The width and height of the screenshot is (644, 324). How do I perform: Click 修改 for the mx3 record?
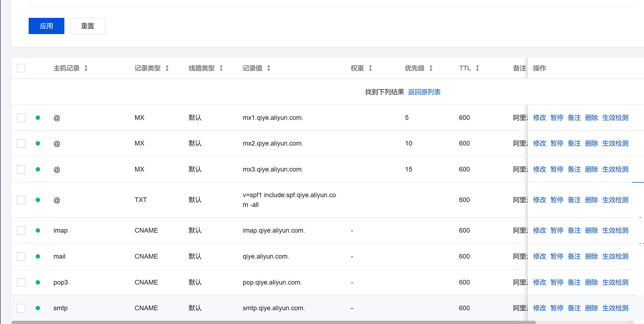[x=540, y=169]
